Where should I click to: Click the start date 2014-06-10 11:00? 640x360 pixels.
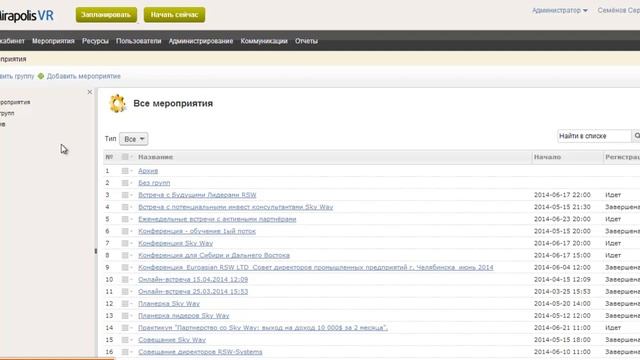(562, 352)
